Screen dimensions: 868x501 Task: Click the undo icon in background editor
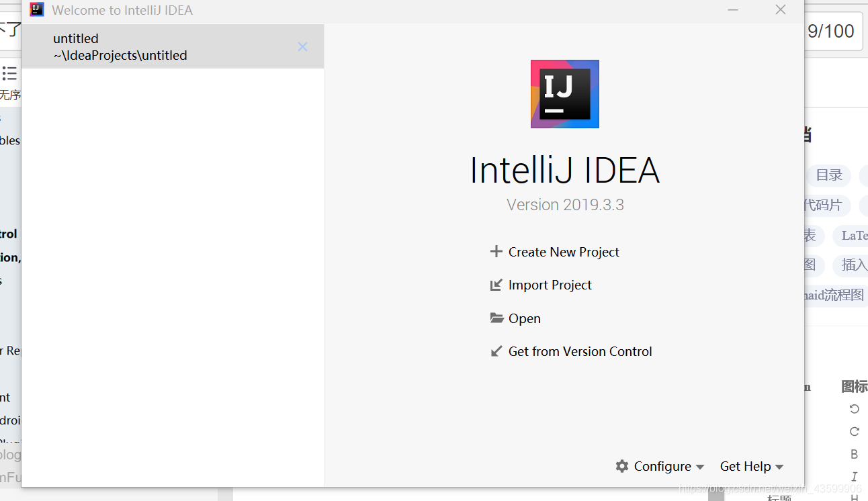pyautogui.click(x=855, y=409)
